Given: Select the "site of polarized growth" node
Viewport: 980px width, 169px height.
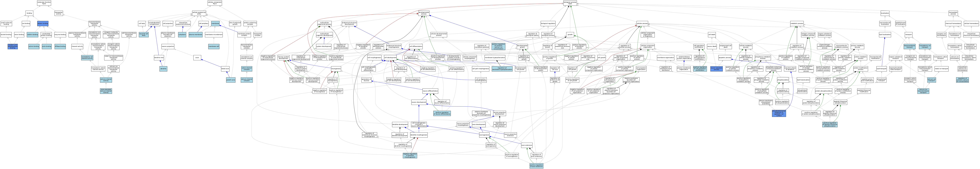Looking at the screenshot, I should 235,24.
